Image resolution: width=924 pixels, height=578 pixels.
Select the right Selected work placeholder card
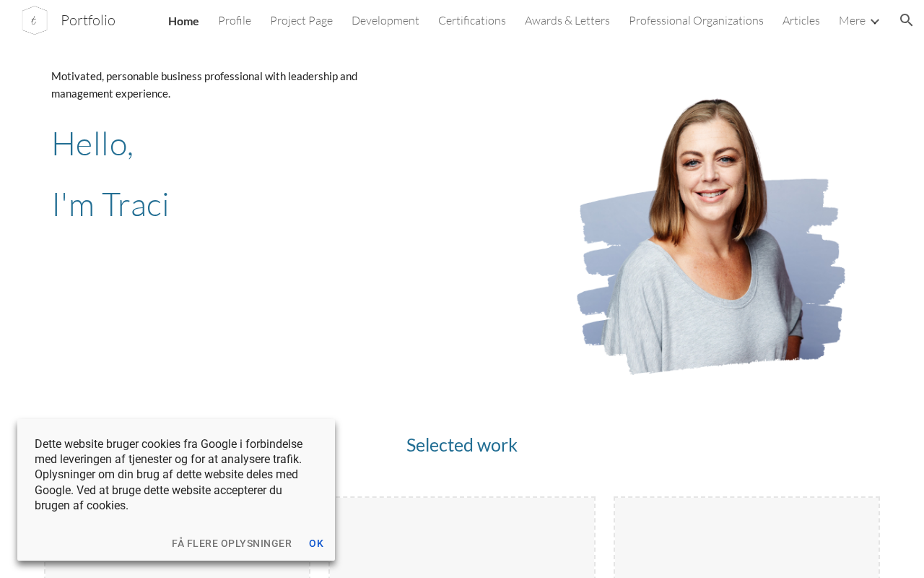click(x=747, y=538)
